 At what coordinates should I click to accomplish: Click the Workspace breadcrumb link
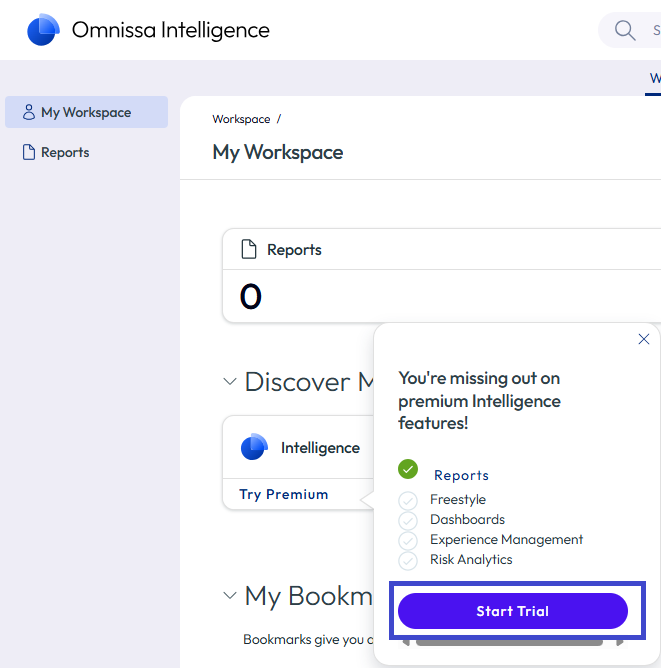(241, 119)
